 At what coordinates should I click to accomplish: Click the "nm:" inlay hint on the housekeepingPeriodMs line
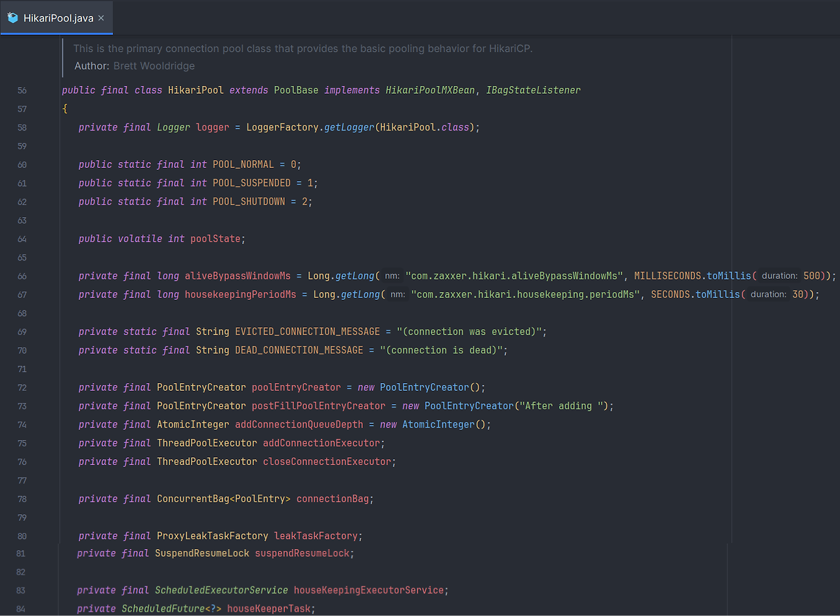(397, 295)
